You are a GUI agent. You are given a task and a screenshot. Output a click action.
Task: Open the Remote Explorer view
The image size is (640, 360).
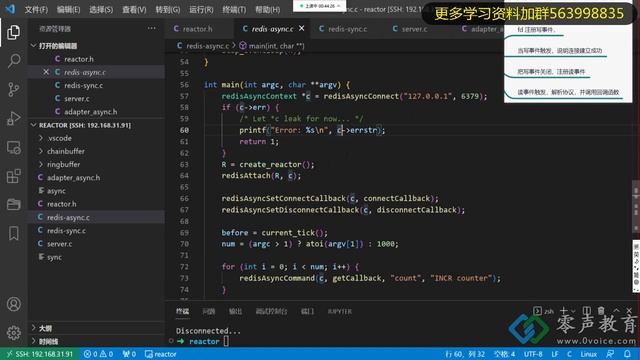(13, 147)
